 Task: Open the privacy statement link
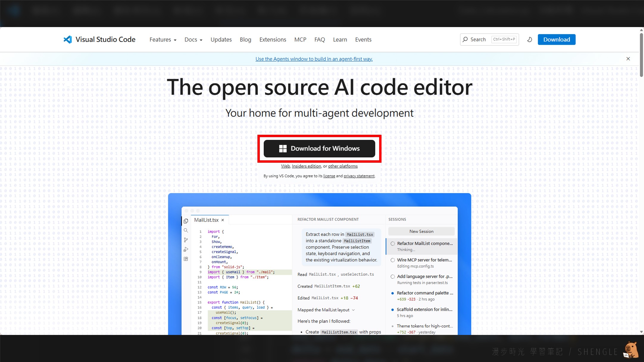coord(359,176)
